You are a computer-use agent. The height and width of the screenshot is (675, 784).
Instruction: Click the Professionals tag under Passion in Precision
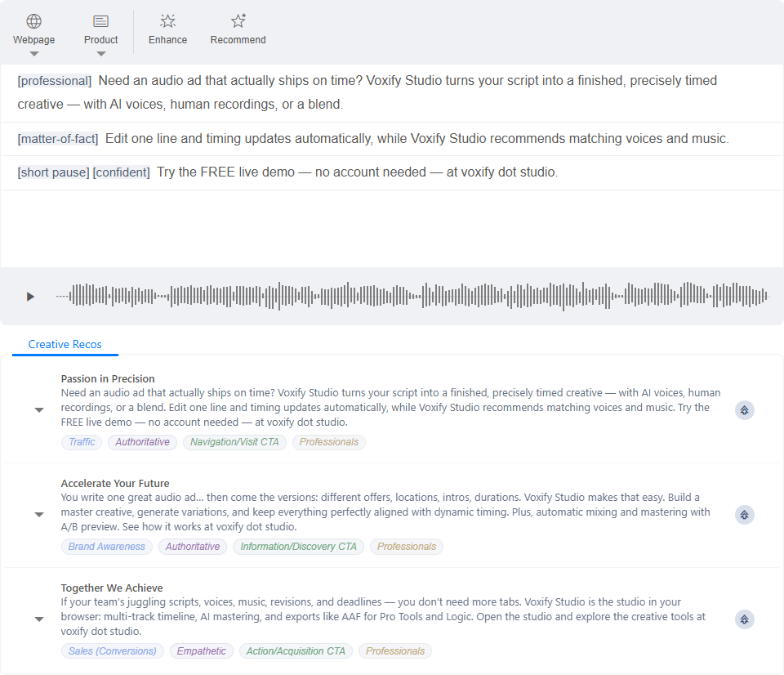coord(329,442)
